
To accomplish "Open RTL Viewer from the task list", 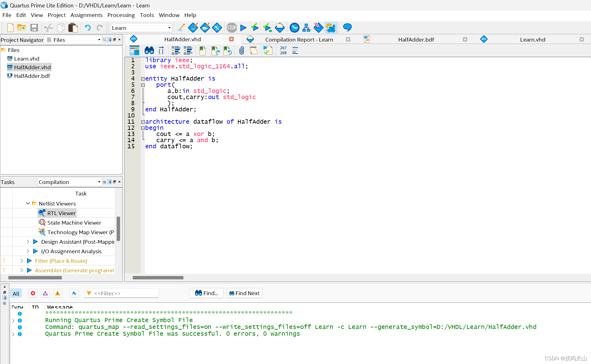I will click(x=61, y=213).
